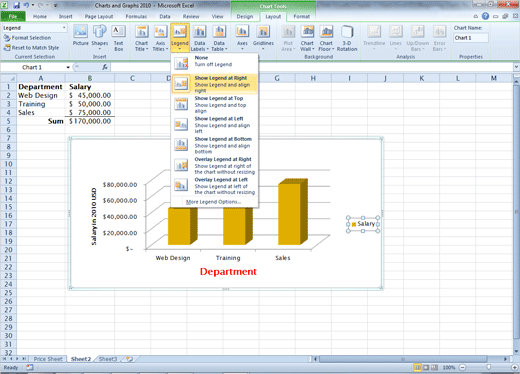Screen dimensions: 520x374
Task: Expand the formula bar
Action: tap(516, 67)
